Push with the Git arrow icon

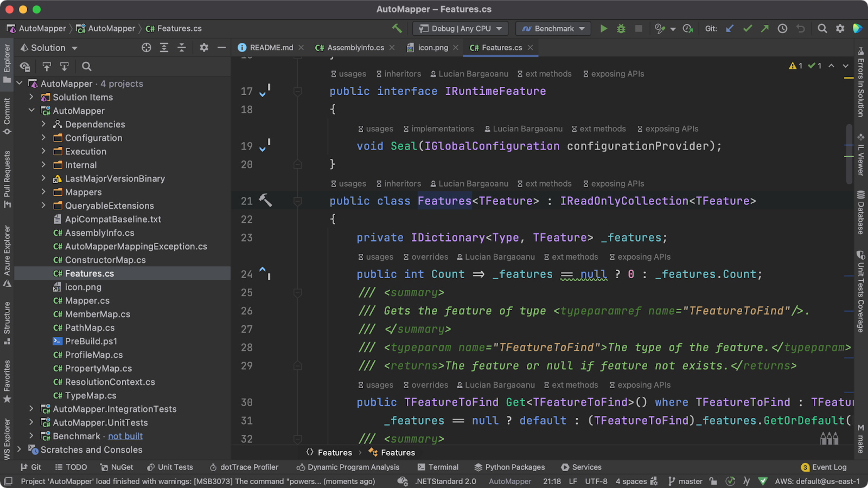click(765, 28)
